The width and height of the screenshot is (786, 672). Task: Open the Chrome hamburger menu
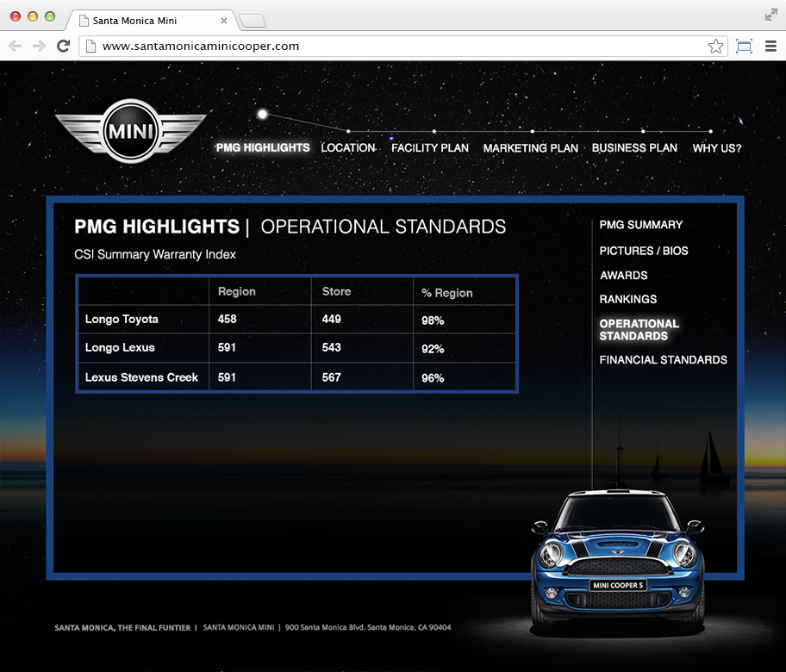pos(771,47)
